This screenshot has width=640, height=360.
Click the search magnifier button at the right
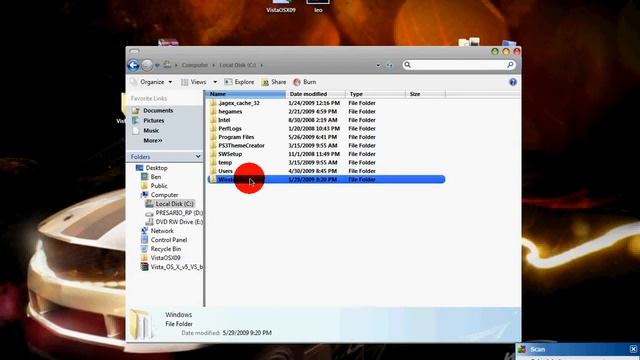pos(510,65)
